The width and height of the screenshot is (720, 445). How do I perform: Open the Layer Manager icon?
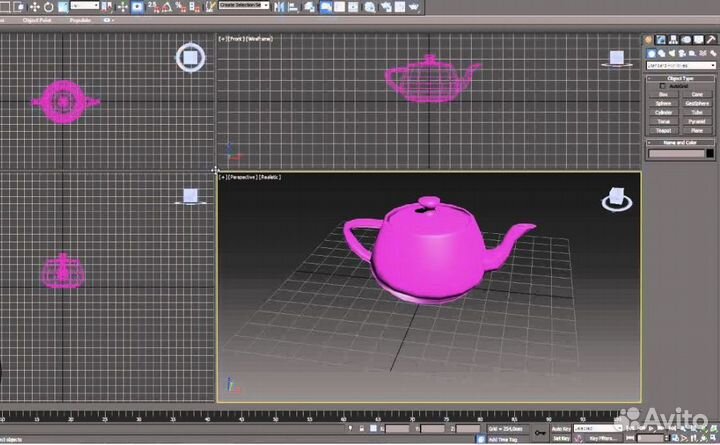(x=310, y=7)
